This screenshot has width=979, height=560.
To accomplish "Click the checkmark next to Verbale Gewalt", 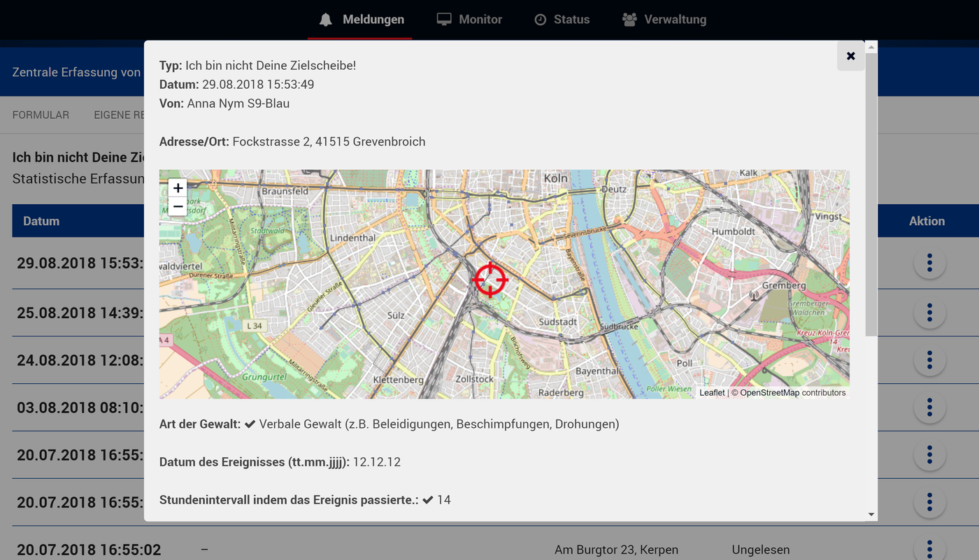I will pyautogui.click(x=249, y=423).
